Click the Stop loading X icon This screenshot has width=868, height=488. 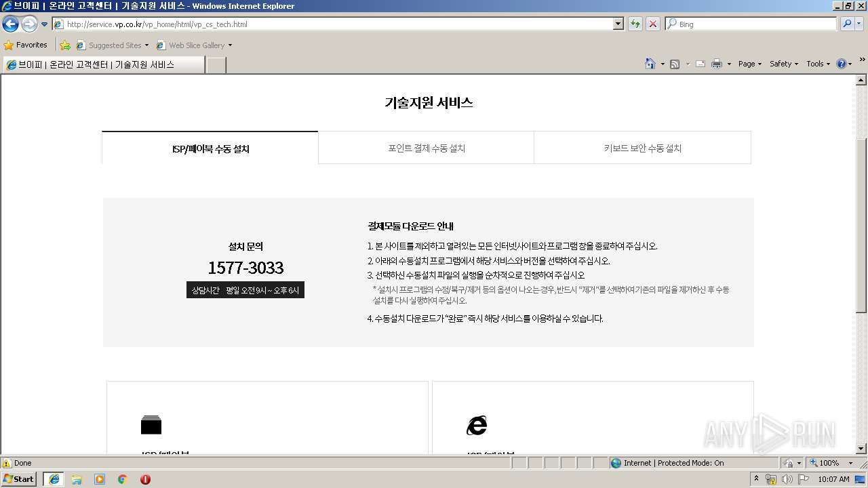click(x=653, y=24)
